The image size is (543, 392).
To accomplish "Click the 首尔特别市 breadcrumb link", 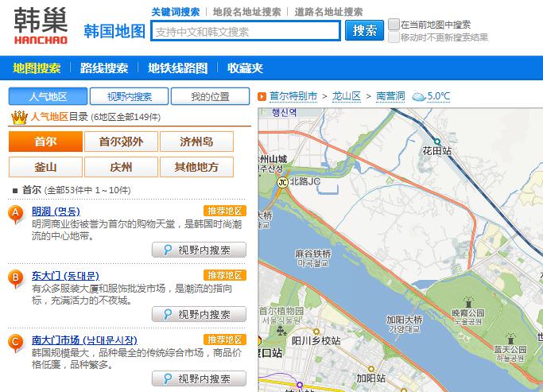I will click(293, 96).
